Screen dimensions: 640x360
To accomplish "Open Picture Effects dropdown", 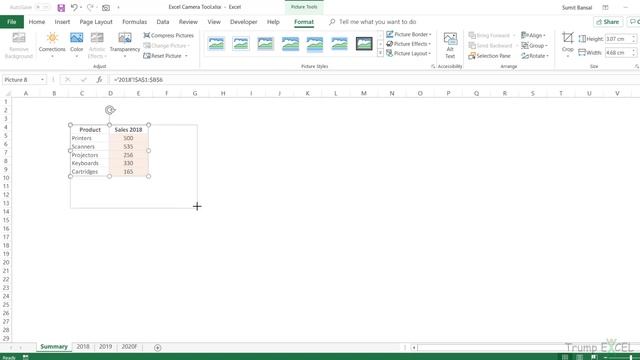I will (409, 44).
